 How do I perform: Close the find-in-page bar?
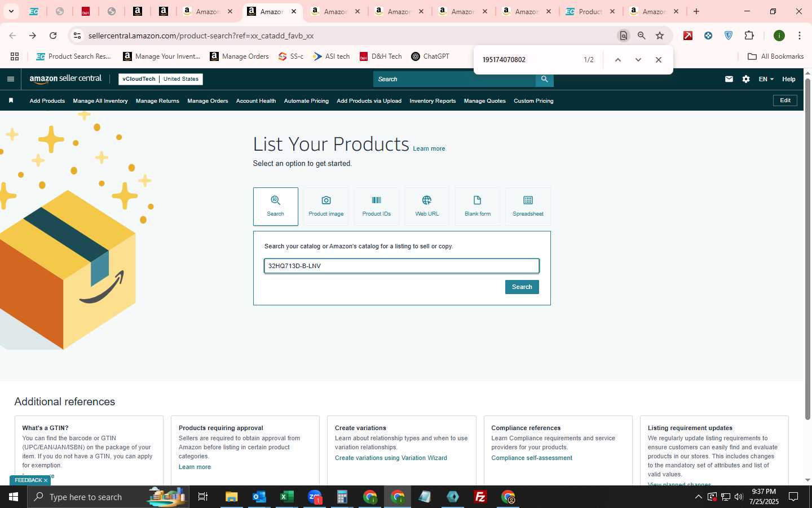[x=659, y=60]
